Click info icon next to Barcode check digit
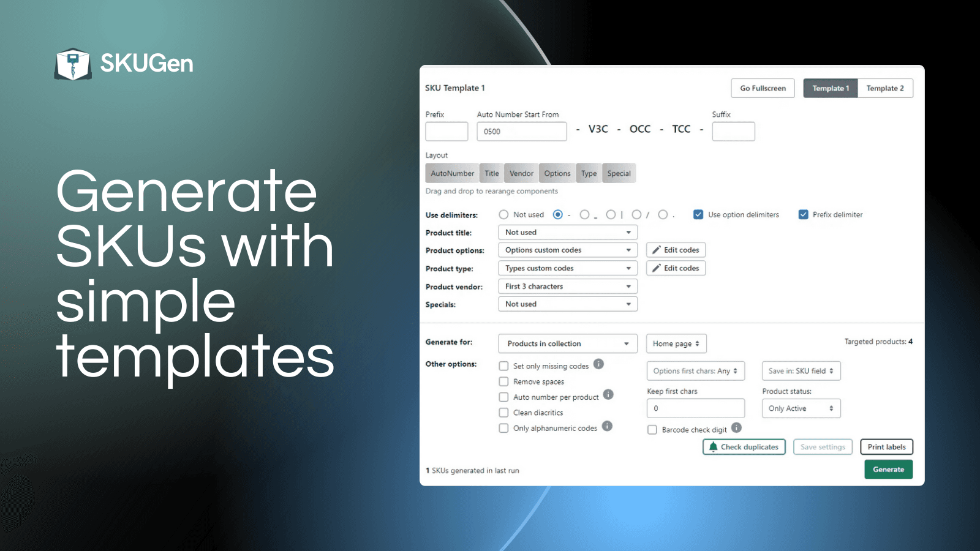Viewport: 980px width, 551px height. pyautogui.click(x=737, y=427)
